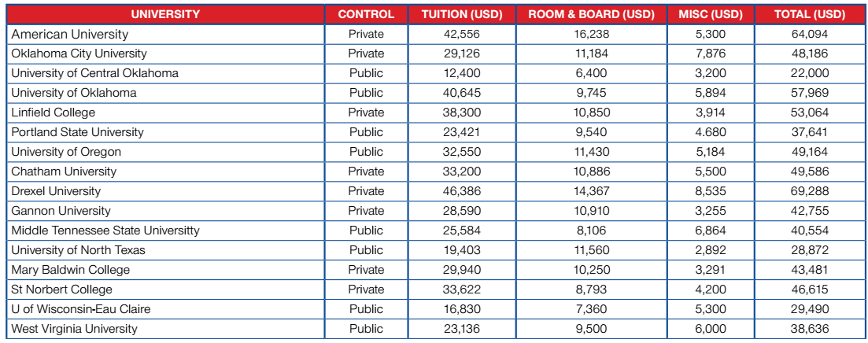Click University of North Texas tuition 19,403
The height and width of the screenshot is (343, 868).
click(x=462, y=250)
